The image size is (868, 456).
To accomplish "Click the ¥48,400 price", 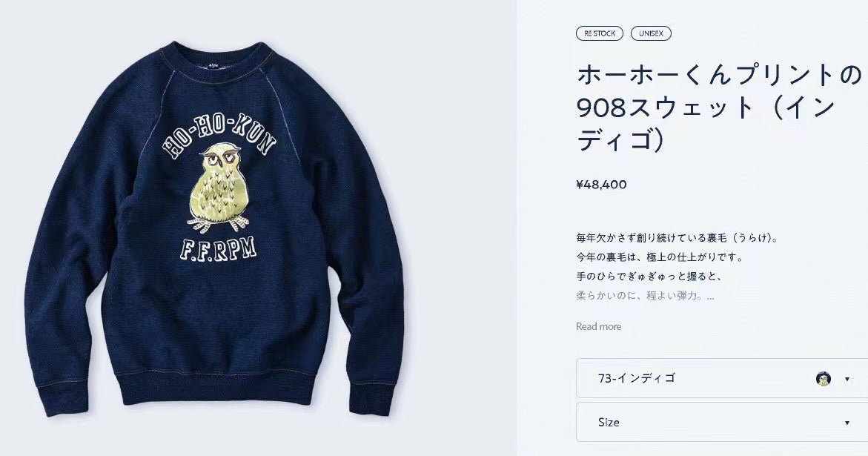I will (x=601, y=185).
